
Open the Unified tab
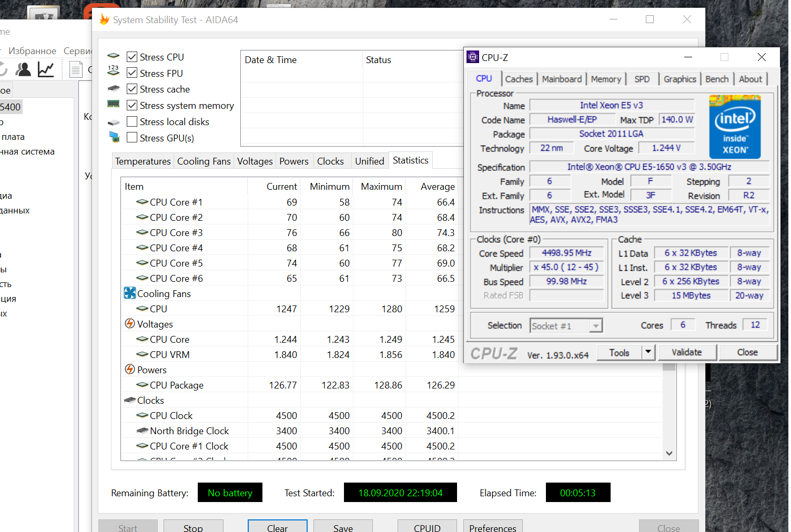pyautogui.click(x=369, y=161)
